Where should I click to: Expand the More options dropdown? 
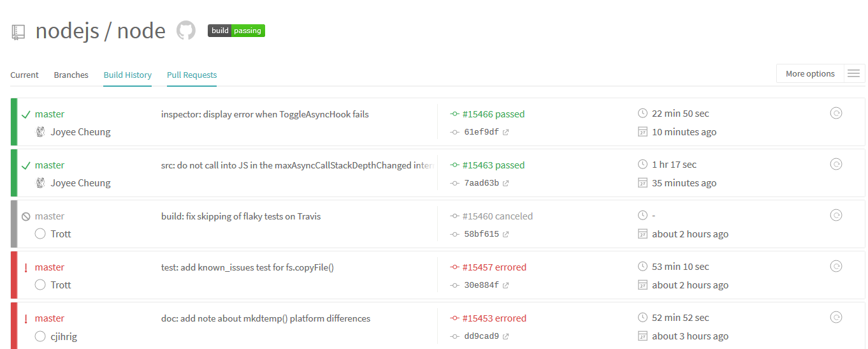pos(809,74)
